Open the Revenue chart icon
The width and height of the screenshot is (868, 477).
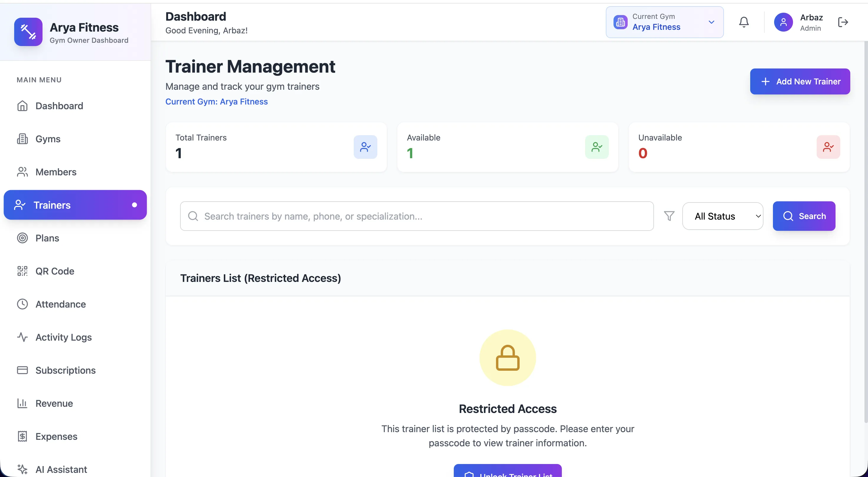point(22,403)
